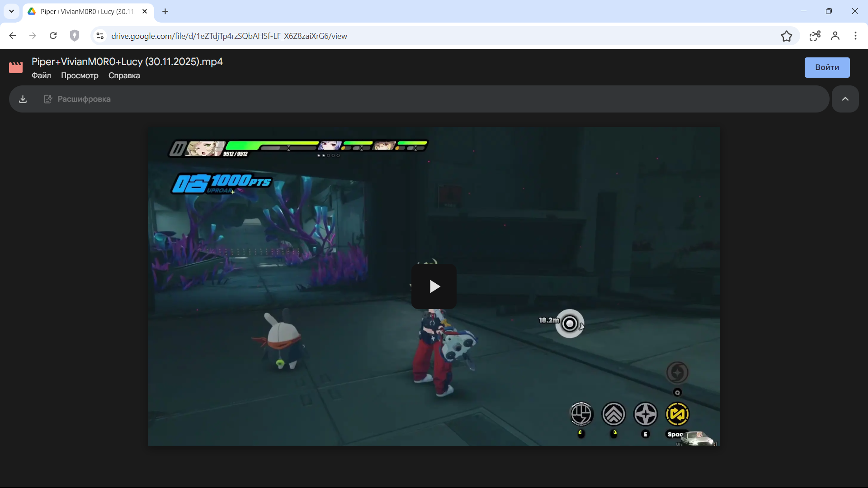Open the Расшифровка transcript panel

click(77, 99)
